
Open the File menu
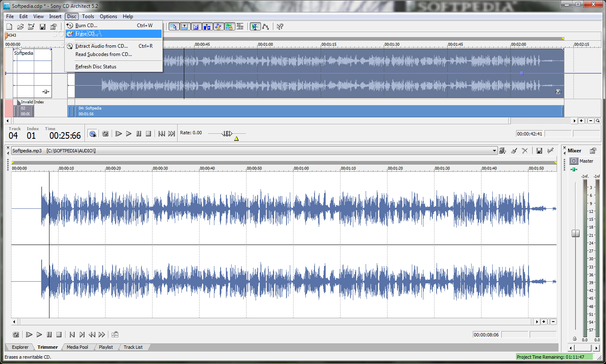10,16
